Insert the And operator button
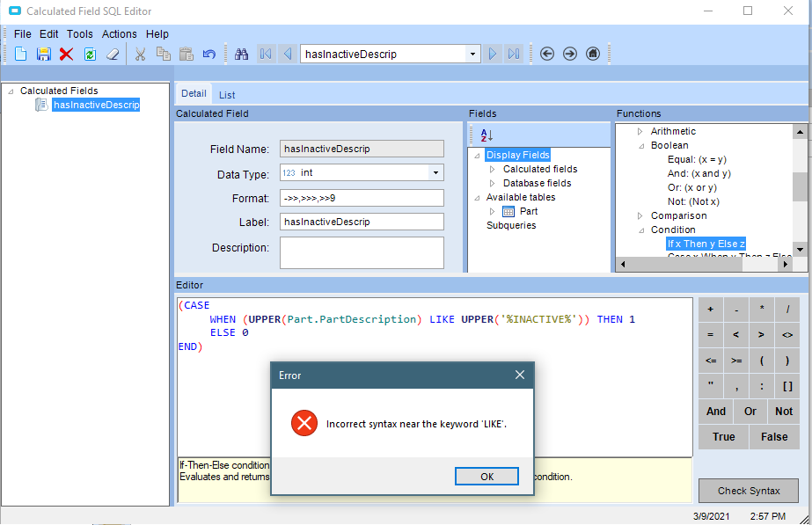Viewport: 812px width, 525px height. click(x=716, y=411)
